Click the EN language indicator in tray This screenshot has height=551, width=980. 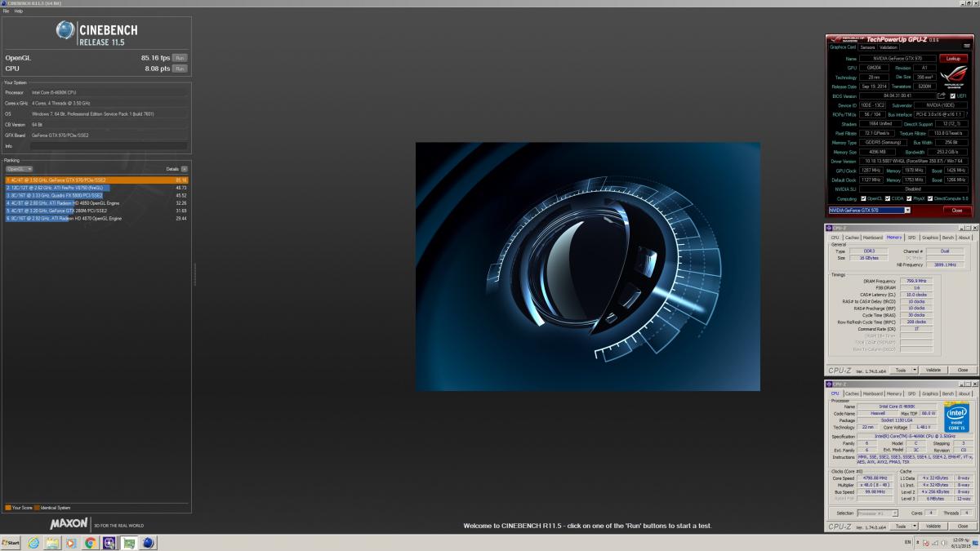pos(909,542)
